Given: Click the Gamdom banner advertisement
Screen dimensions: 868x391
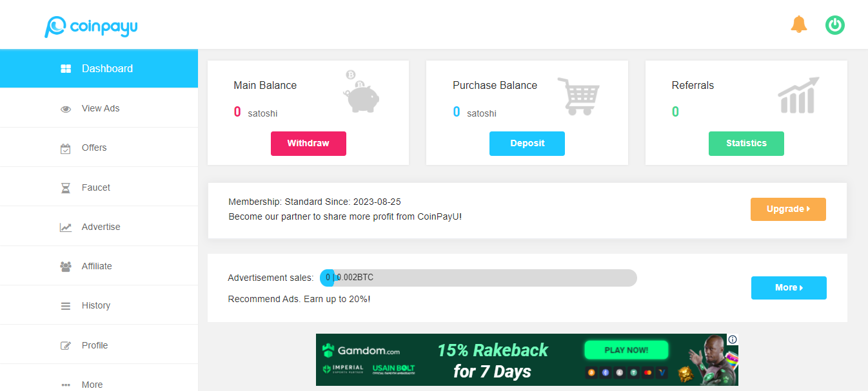Looking at the screenshot, I should pos(526,359).
